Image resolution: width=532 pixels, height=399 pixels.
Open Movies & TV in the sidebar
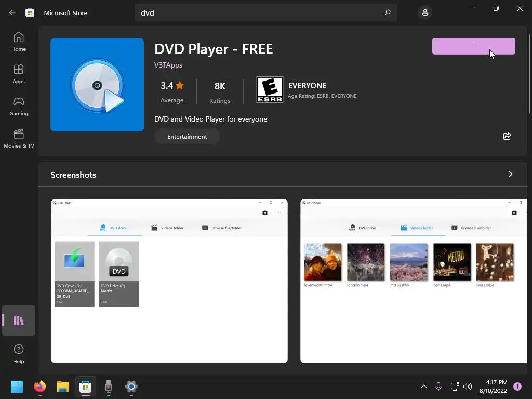(x=19, y=138)
